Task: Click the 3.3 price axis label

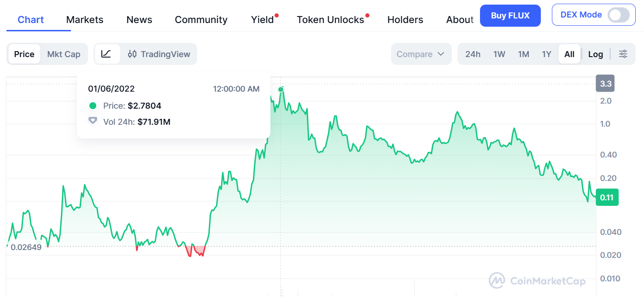Action: 606,84
